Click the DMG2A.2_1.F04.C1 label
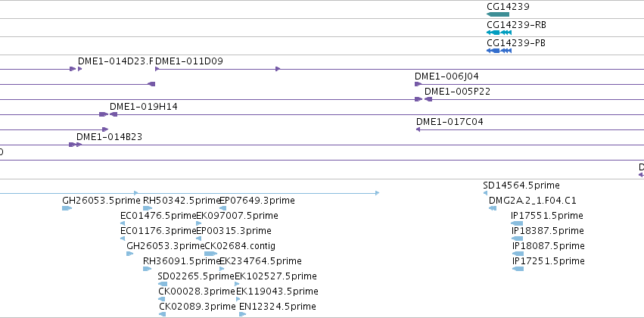 tap(533, 201)
